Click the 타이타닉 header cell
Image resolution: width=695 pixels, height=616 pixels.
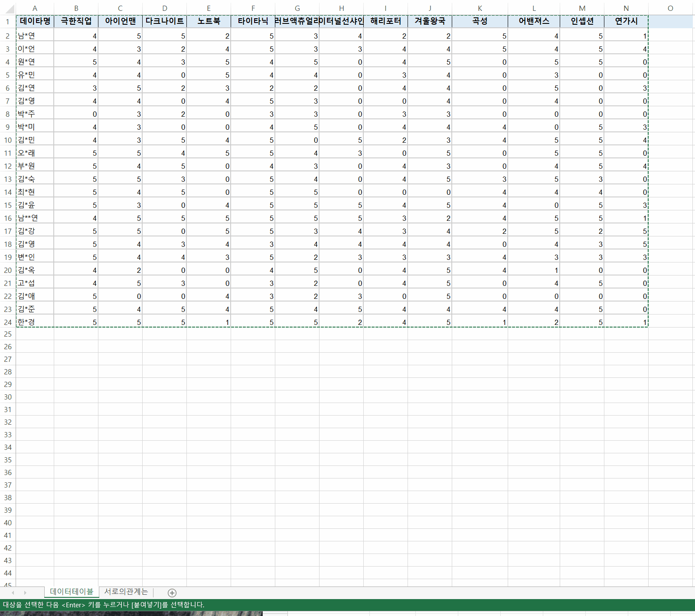pos(253,21)
